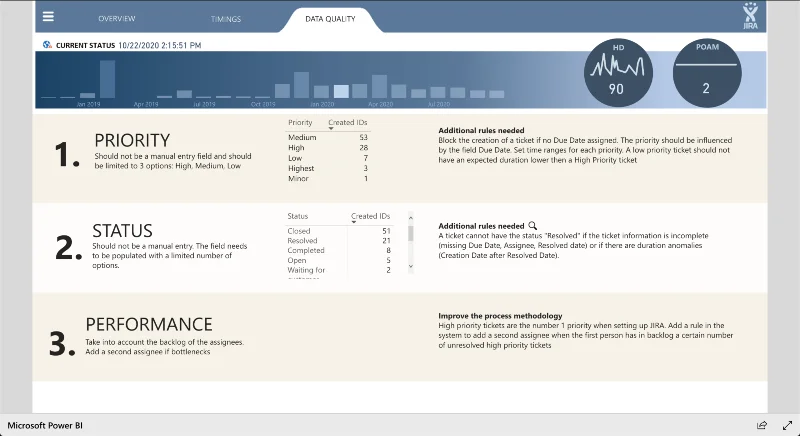
Task: Enter fullscreen mode with the expand arrows icon
Action: [x=787, y=425]
